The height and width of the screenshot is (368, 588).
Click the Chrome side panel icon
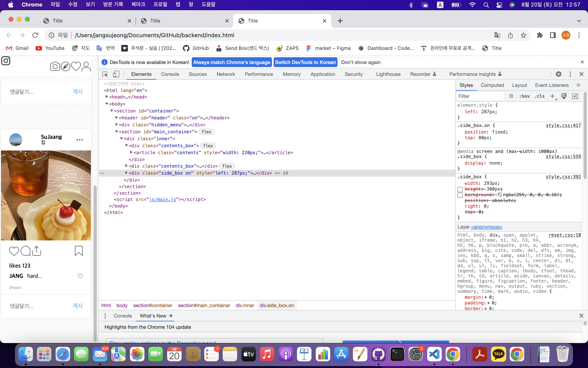pyautogui.click(x=553, y=35)
